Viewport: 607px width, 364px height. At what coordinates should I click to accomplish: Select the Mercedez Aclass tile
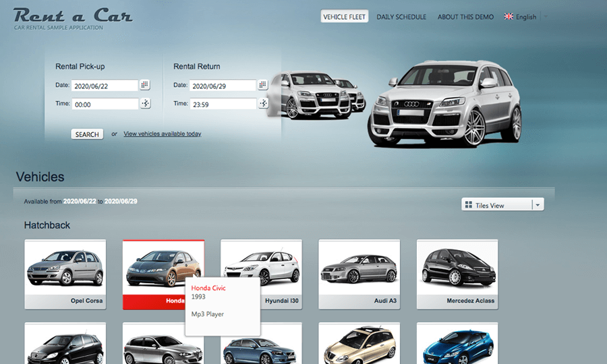[x=457, y=274]
